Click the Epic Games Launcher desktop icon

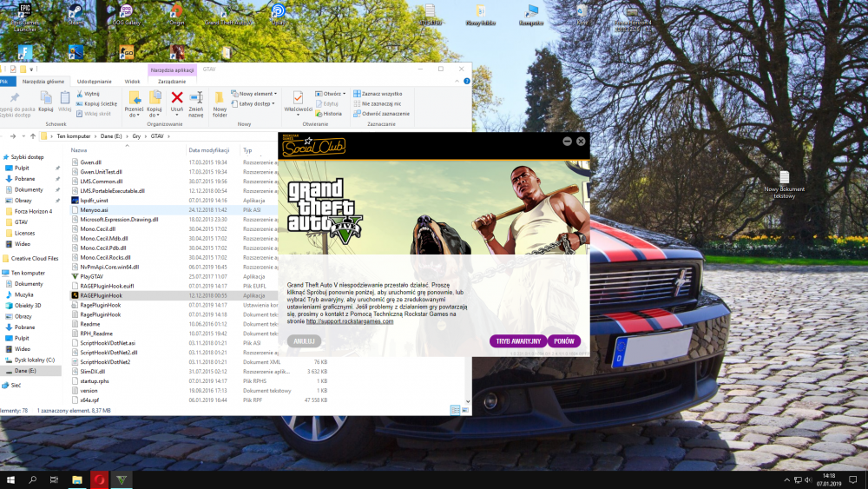pyautogui.click(x=25, y=17)
